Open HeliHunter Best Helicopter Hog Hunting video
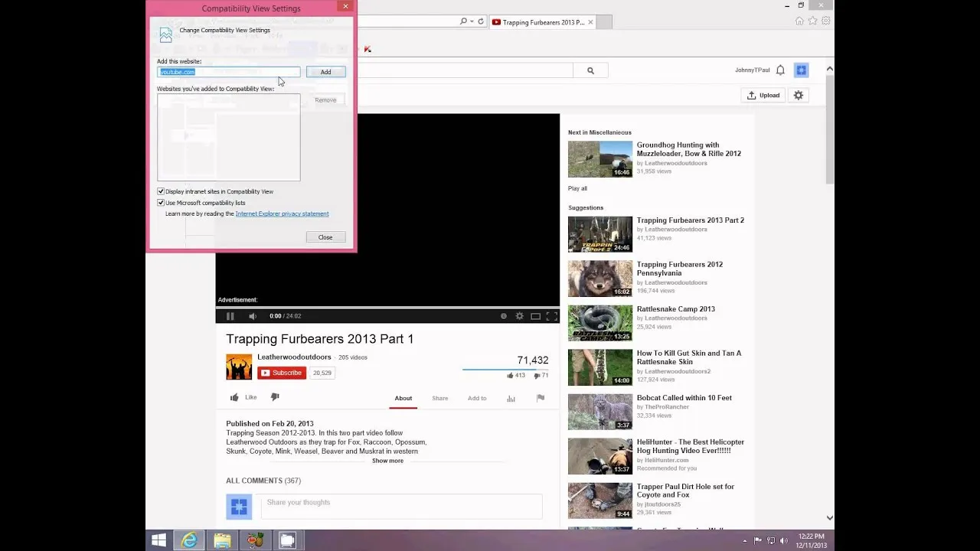Screen dimensions: 980x551 coord(691,446)
